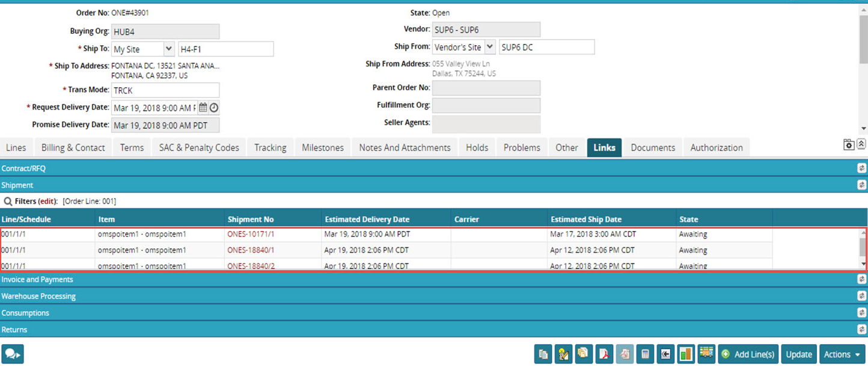868x367 pixels.
Task: Open the Terms tab
Action: (132, 147)
